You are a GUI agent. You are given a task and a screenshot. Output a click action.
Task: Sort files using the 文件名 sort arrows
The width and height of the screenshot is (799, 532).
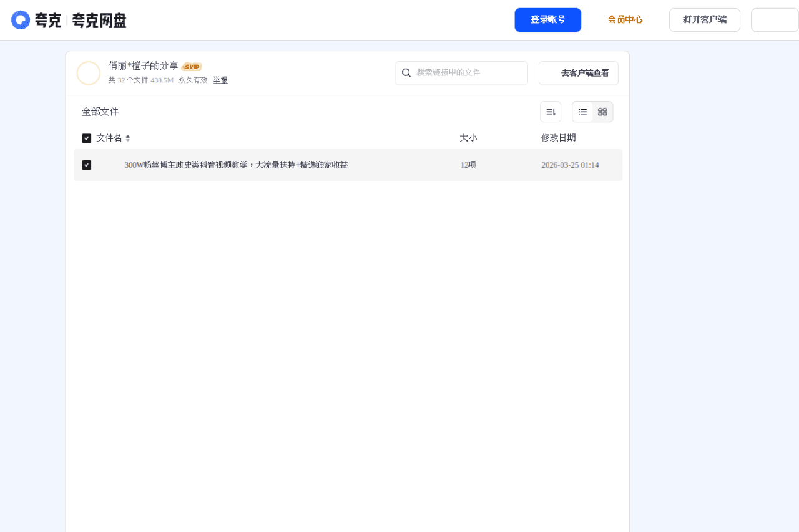tap(127, 138)
